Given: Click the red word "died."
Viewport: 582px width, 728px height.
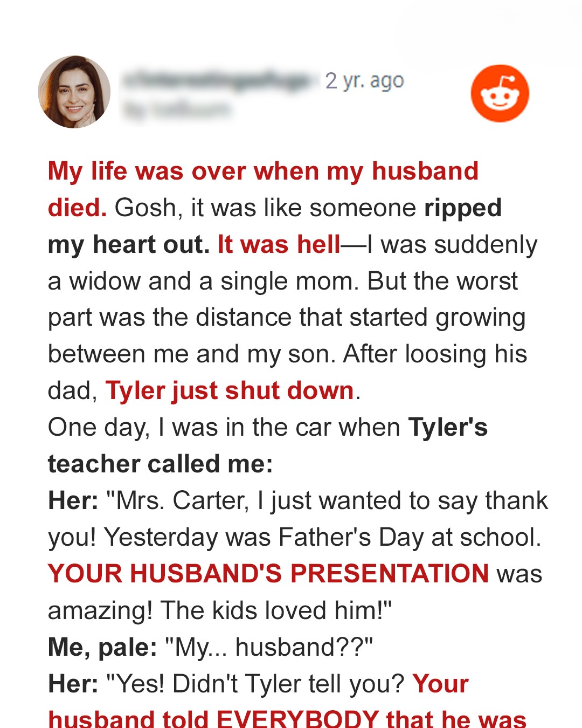Looking at the screenshot, I should point(77,208).
